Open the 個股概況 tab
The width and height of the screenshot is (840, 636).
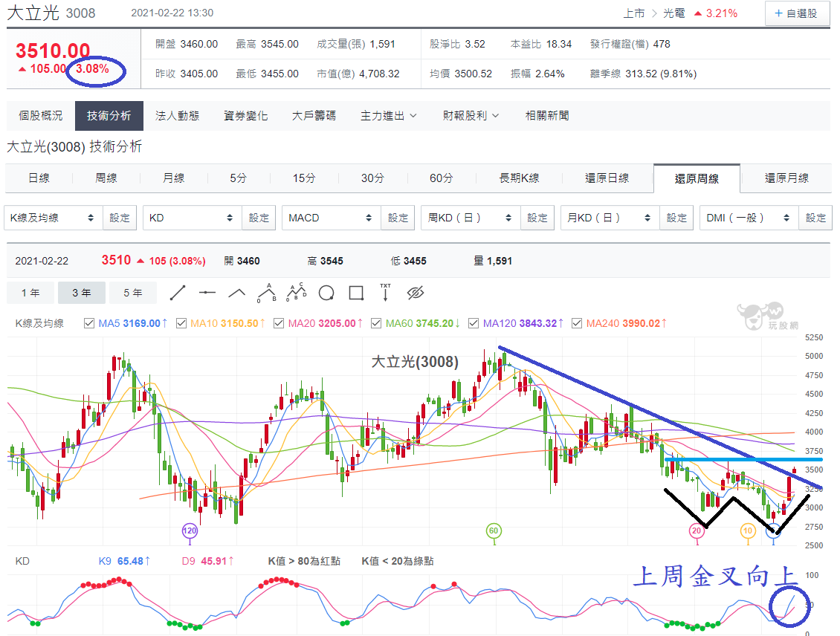click(x=41, y=116)
